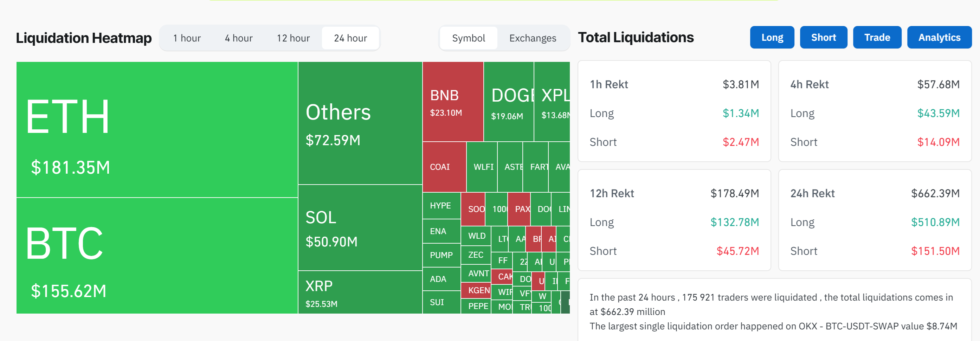The height and width of the screenshot is (341, 980).
Task: Click the 24h Rekt summary card
Action: coord(875,220)
